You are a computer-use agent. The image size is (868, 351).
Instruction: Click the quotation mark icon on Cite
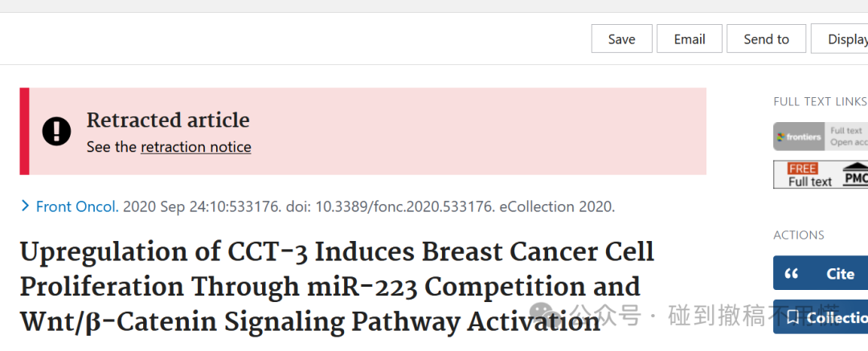pyautogui.click(x=792, y=274)
